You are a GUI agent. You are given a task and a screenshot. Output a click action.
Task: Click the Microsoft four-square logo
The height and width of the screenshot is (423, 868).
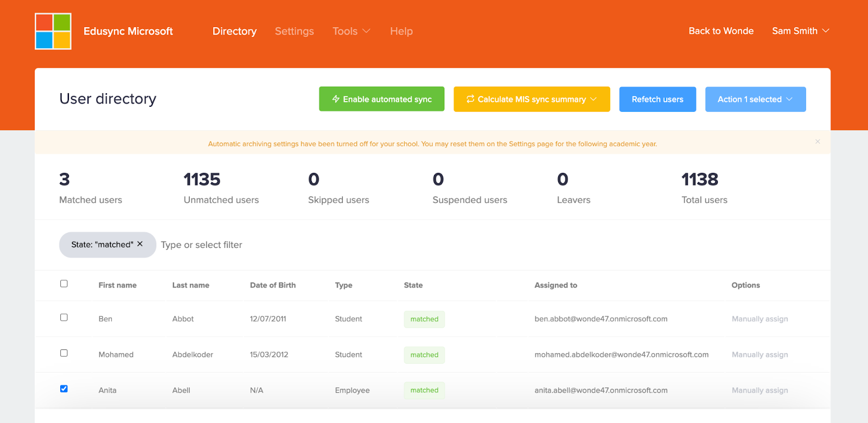point(53,31)
